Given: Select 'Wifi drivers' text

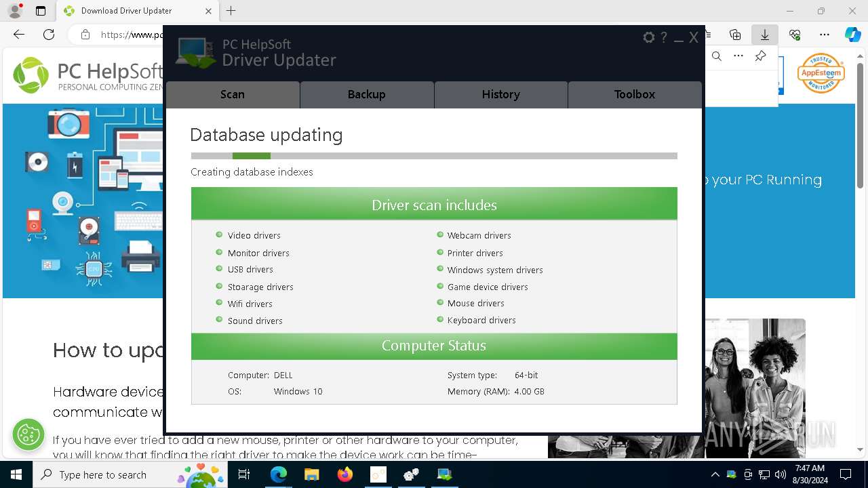Looking at the screenshot, I should tap(250, 304).
